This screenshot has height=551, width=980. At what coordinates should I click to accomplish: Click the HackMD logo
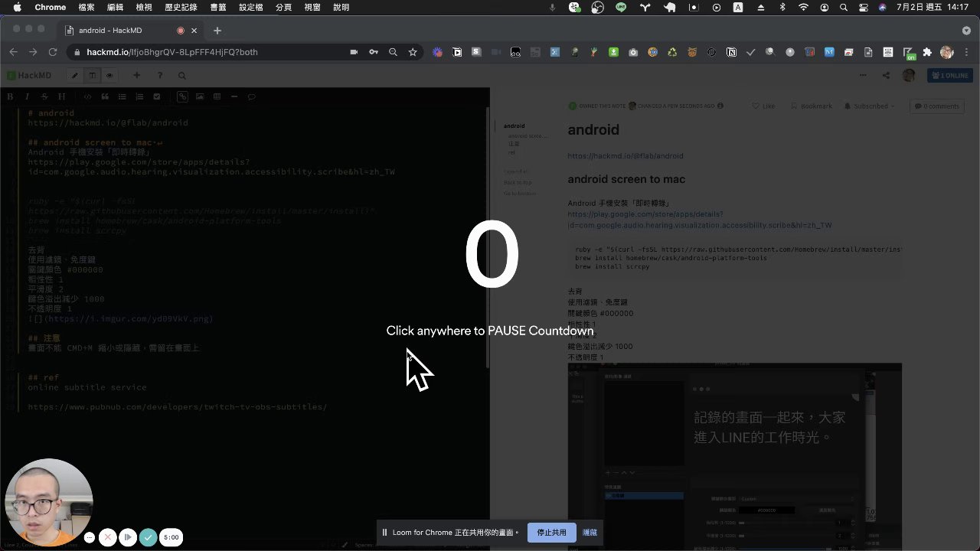(x=29, y=76)
